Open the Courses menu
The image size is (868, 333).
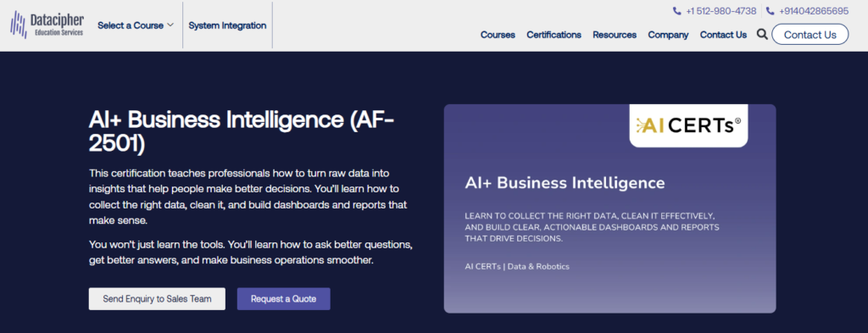pos(498,35)
